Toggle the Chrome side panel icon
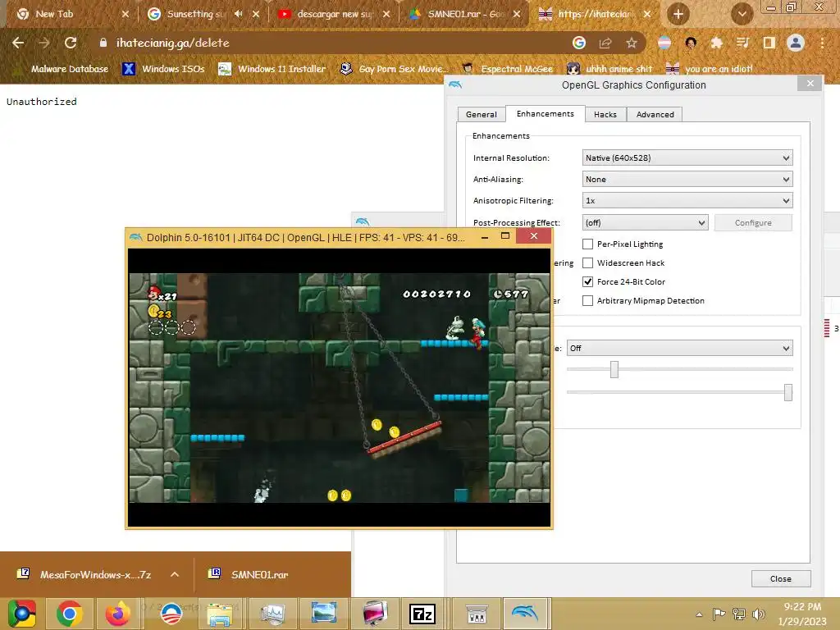Viewport: 840px width, 630px height. (769, 43)
